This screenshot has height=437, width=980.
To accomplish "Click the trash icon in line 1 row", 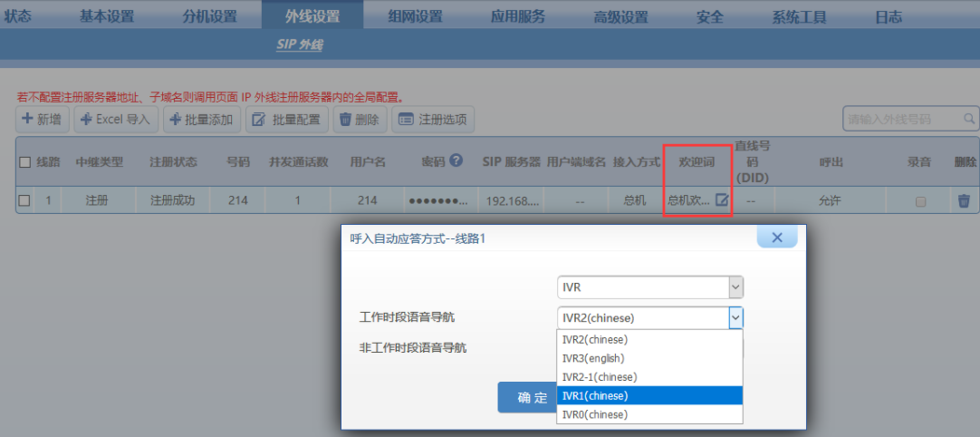I will pos(964,200).
